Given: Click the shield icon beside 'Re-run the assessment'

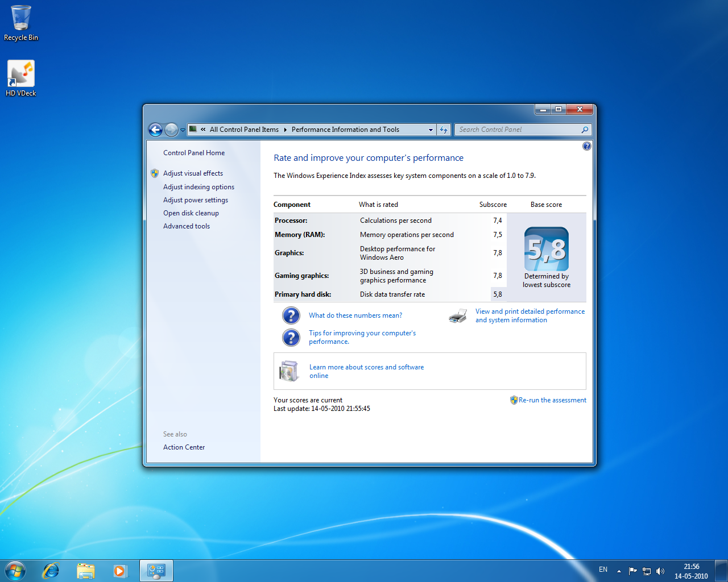Looking at the screenshot, I should (x=514, y=400).
